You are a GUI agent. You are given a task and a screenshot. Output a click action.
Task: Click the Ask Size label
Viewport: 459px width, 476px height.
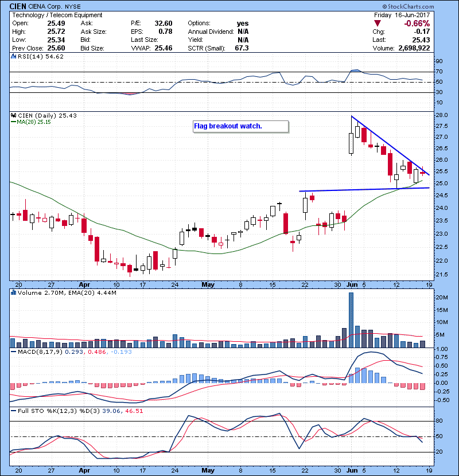click(94, 32)
